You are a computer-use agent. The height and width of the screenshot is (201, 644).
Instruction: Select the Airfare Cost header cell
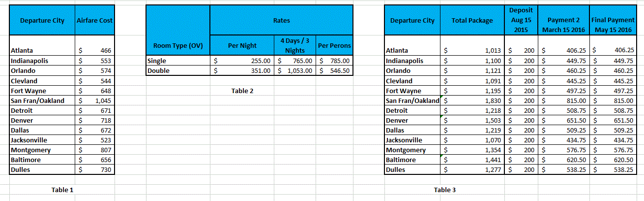[95, 21]
